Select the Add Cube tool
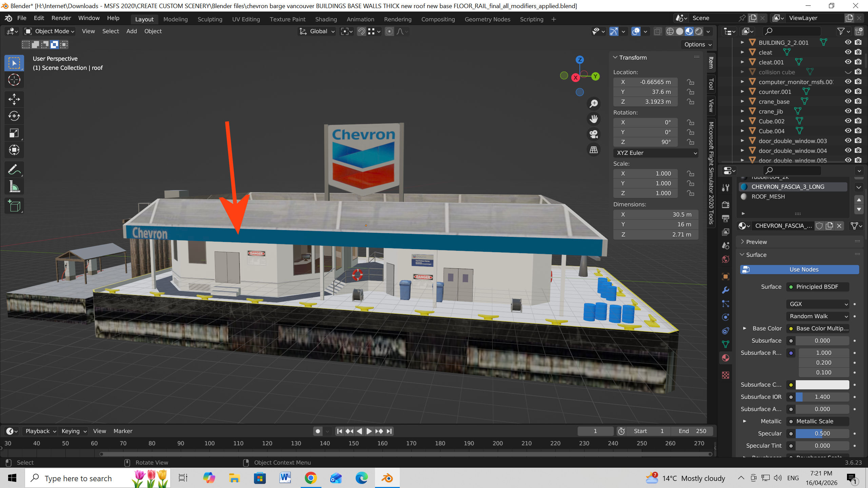The image size is (868, 488). (14, 206)
